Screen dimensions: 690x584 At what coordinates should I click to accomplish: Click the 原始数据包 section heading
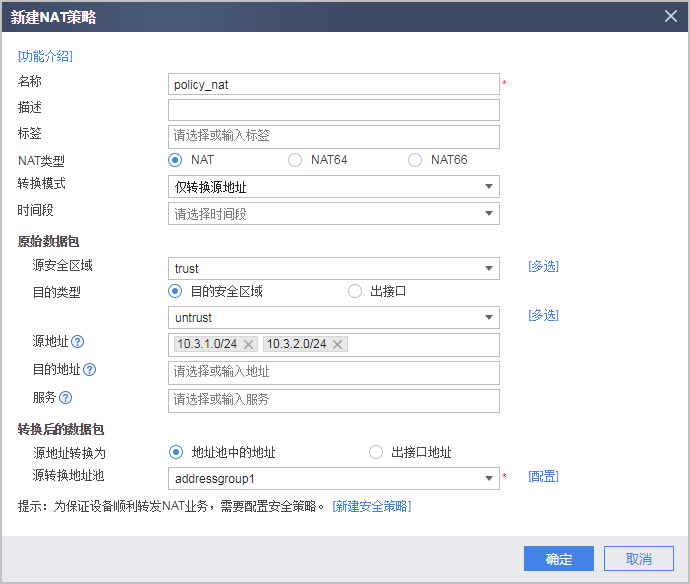(x=48, y=241)
